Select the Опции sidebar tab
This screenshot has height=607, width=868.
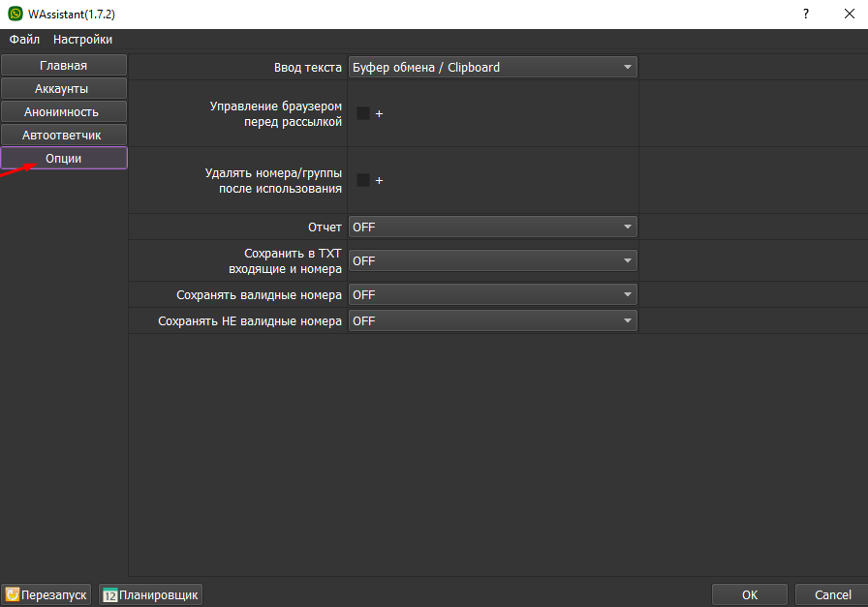[64, 158]
